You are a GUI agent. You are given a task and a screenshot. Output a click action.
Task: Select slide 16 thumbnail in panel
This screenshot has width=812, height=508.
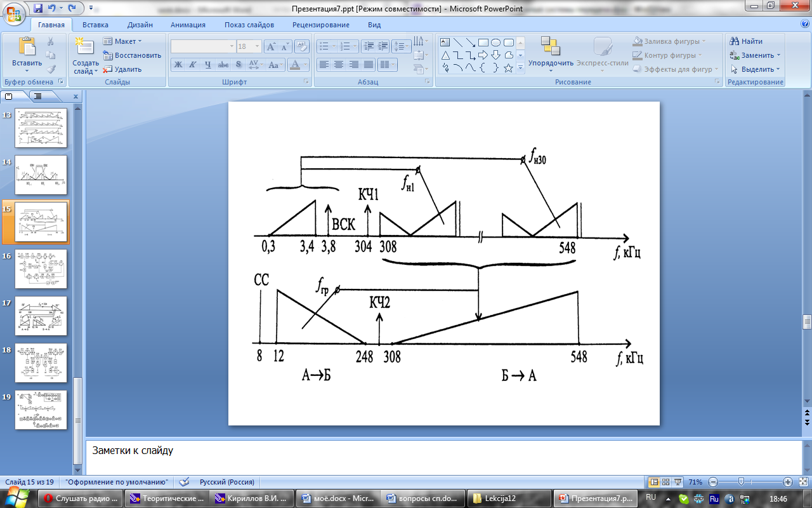coord(41,269)
